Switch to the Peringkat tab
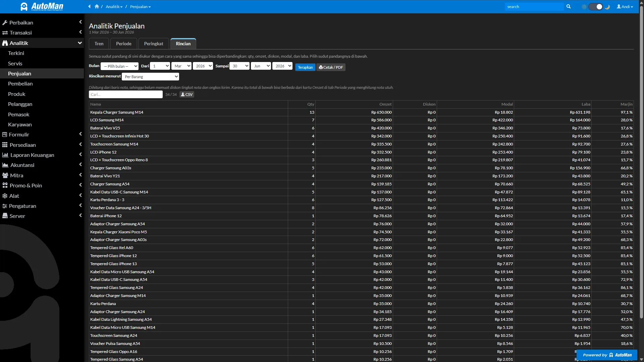This screenshot has width=644, height=362. (x=154, y=44)
